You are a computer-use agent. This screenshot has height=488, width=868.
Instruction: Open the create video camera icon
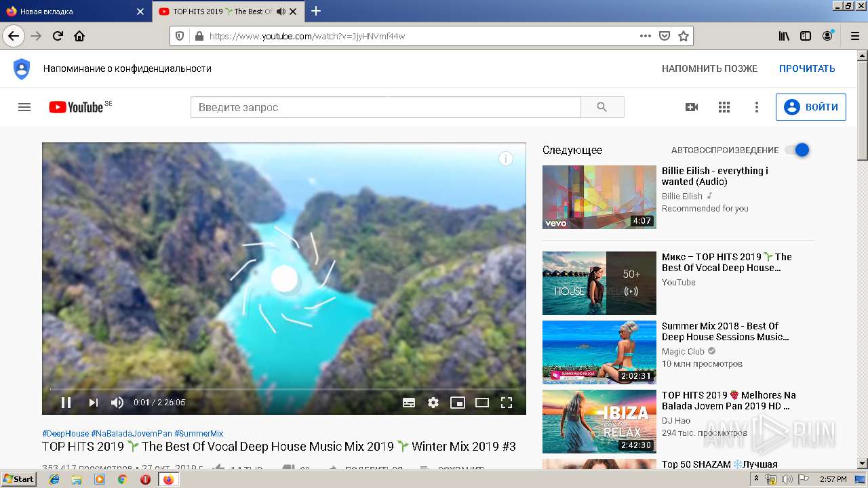(692, 107)
